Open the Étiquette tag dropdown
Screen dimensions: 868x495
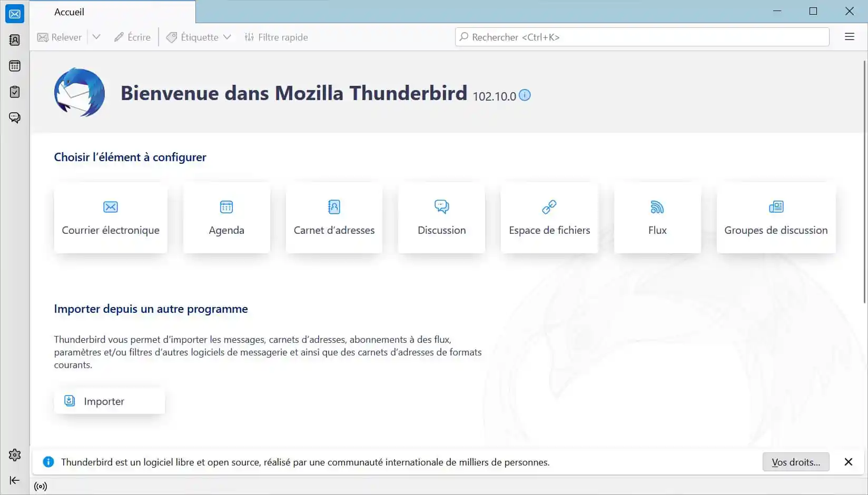[x=199, y=37]
